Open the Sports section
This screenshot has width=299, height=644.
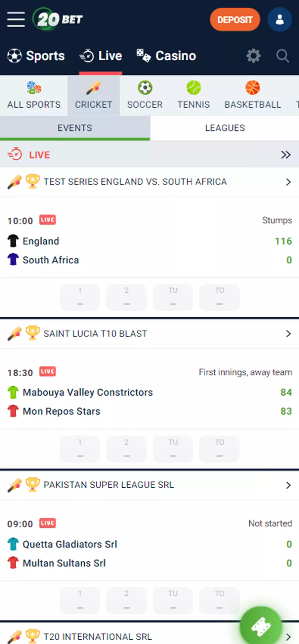36,56
